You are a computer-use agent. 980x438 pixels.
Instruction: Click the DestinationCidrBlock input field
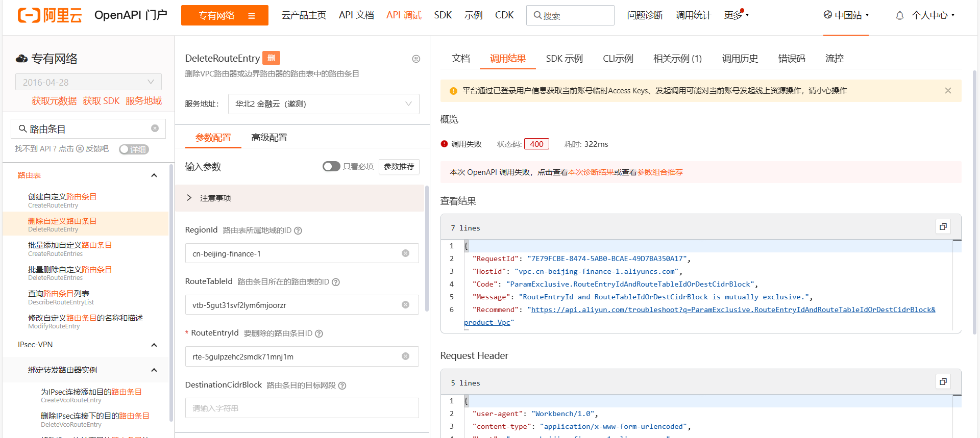pyautogui.click(x=302, y=408)
